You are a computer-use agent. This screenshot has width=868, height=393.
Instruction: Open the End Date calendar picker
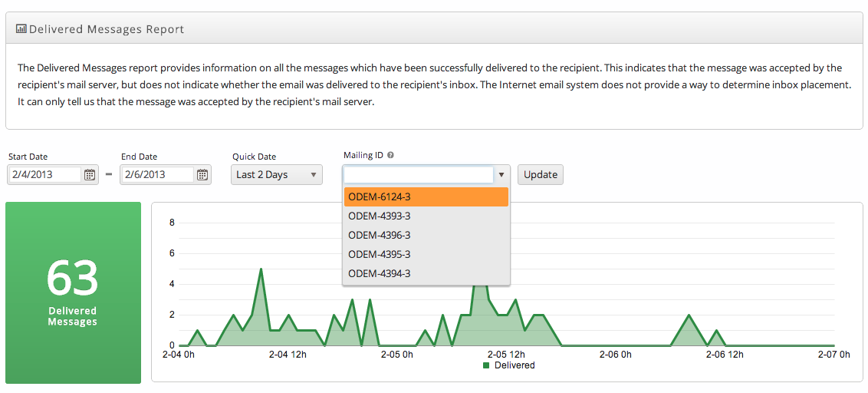[202, 174]
